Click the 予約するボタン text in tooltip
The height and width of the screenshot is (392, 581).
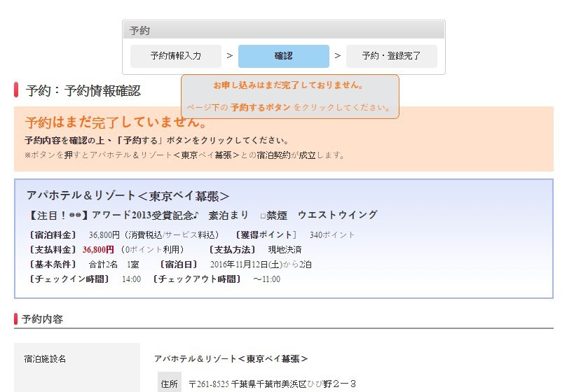click(260, 107)
